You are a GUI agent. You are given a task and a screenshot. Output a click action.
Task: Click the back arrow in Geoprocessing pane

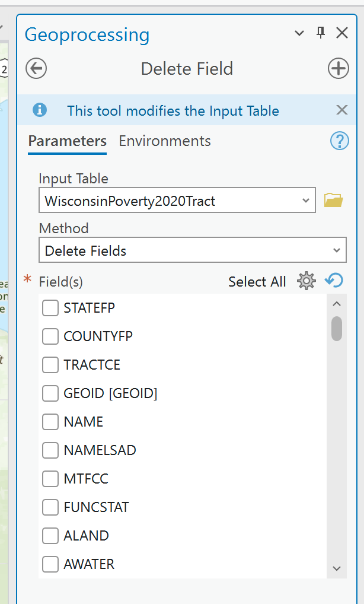tap(36, 69)
